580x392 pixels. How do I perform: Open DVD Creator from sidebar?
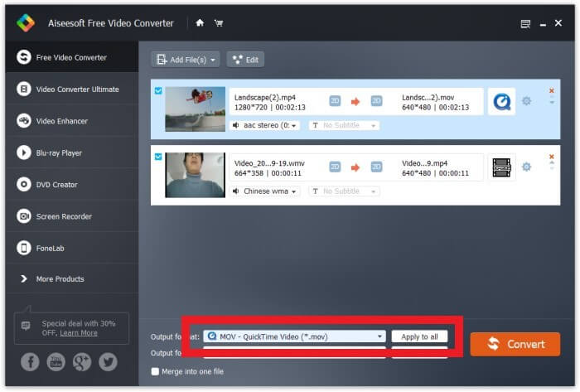pyautogui.click(x=72, y=185)
